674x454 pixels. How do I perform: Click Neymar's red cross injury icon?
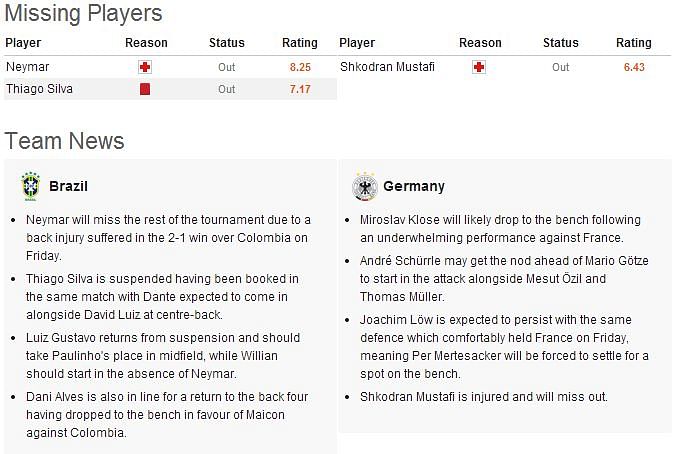[145, 67]
